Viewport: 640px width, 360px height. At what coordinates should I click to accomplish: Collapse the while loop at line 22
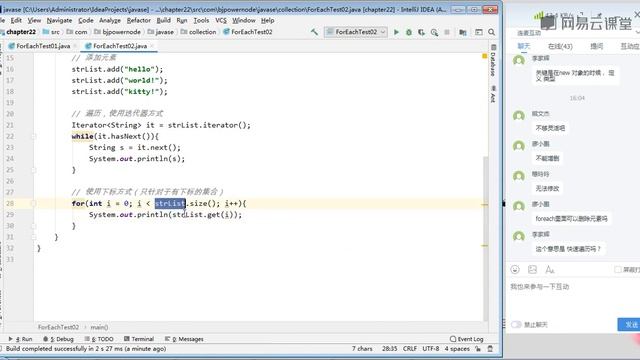pyautogui.click(x=34, y=136)
